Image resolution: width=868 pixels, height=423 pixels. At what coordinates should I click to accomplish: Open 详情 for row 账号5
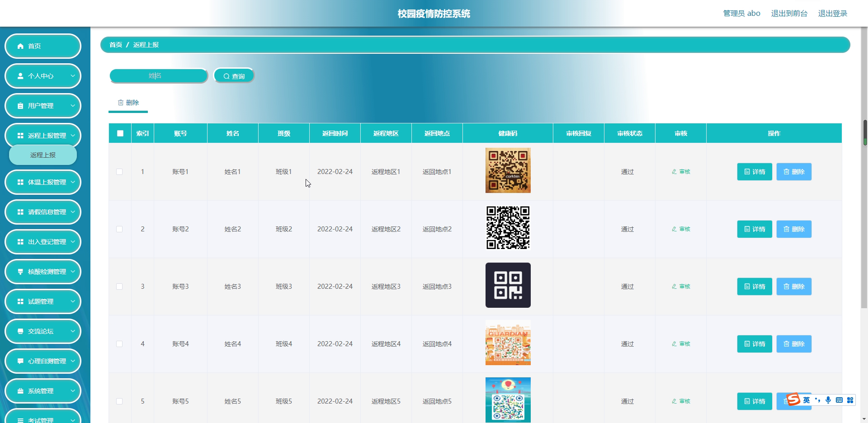pyautogui.click(x=755, y=401)
